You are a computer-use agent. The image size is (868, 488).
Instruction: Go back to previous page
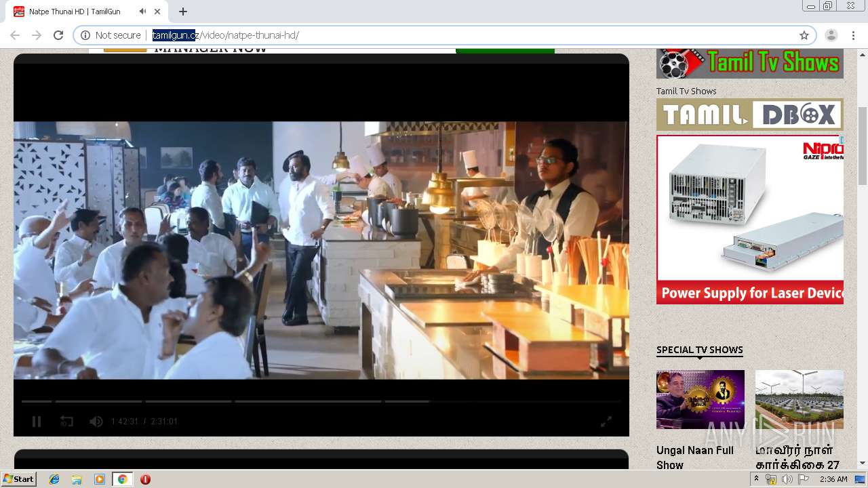15,35
